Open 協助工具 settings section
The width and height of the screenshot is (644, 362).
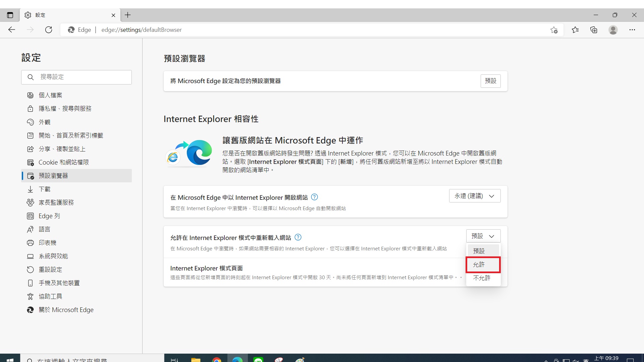click(77, 296)
